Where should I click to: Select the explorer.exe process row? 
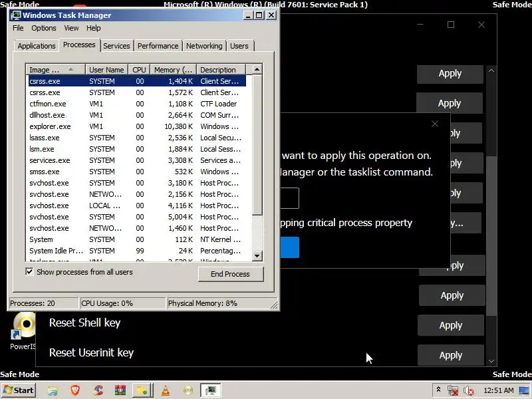pyautogui.click(x=137, y=126)
